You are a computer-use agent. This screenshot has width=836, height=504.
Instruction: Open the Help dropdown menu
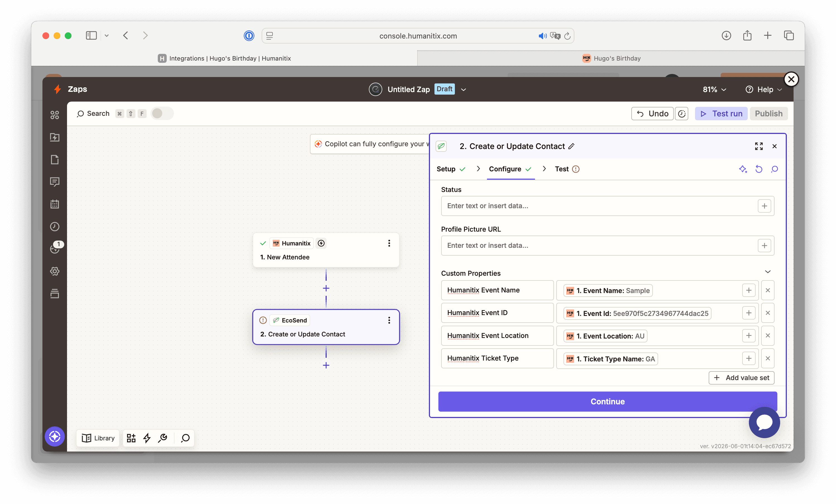(x=763, y=90)
